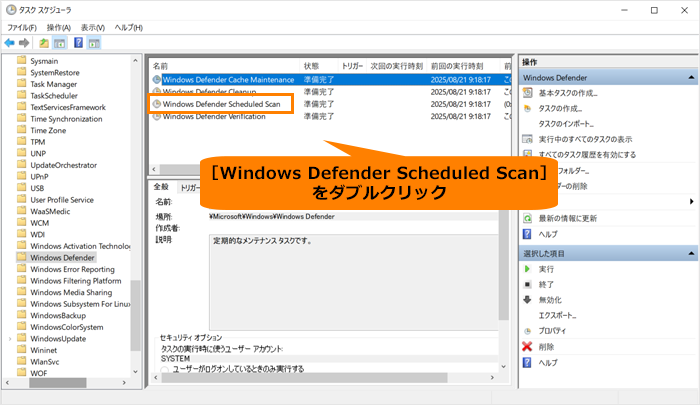This screenshot has height=405, width=700.
Task: Select WlanSvc in tree
Action: (x=45, y=362)
